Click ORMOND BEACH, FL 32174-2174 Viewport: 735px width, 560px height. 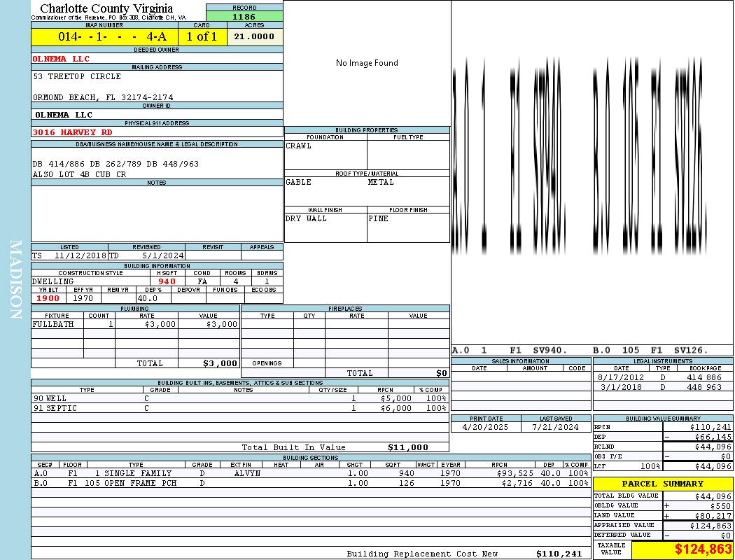[x=103, y=97]
